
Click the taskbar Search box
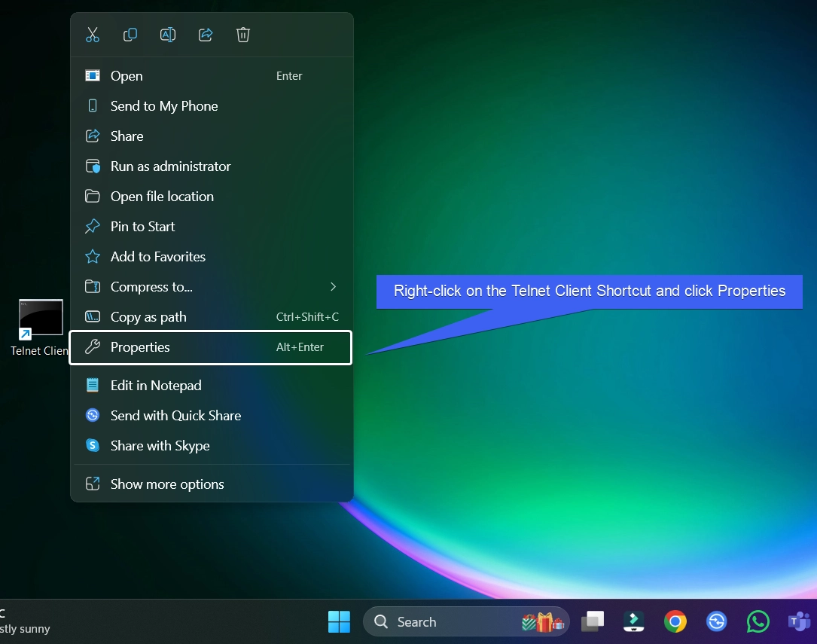pos(466,622)
